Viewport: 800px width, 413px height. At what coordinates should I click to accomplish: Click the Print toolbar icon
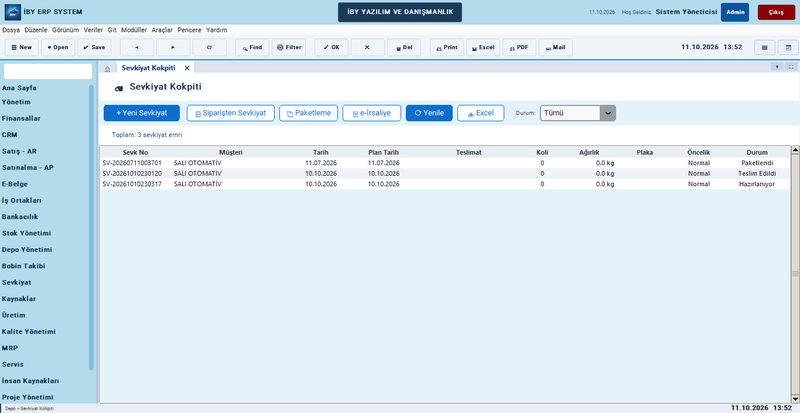(x=447, y=47)
